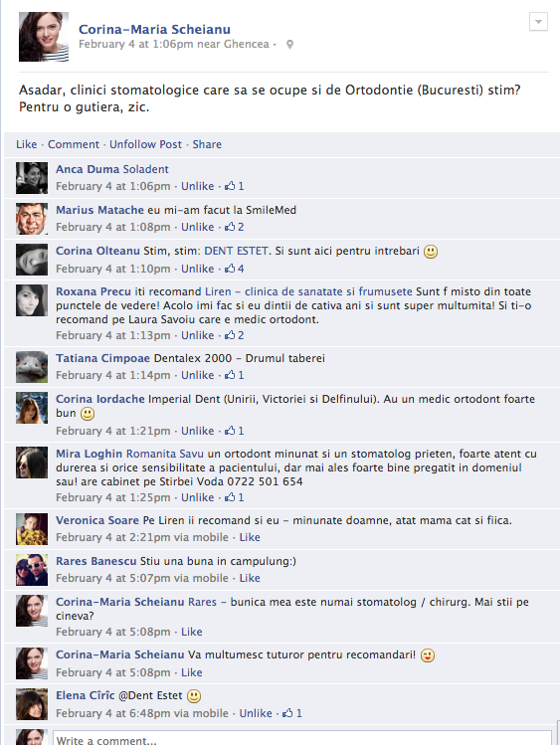Click the Share link under the post
This screenshot has height=745, width=560.
(207, 144)
